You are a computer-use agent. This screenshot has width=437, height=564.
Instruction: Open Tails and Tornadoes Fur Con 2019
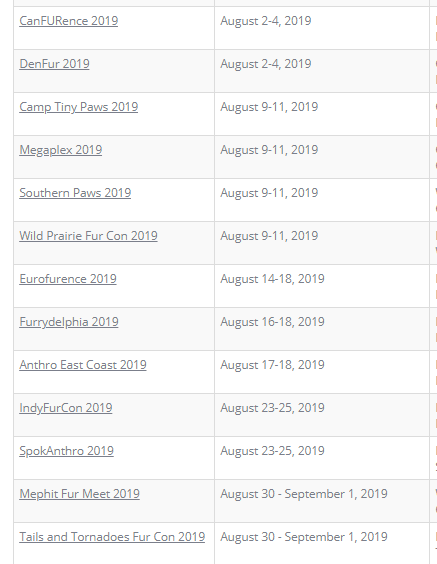(112, 537)
